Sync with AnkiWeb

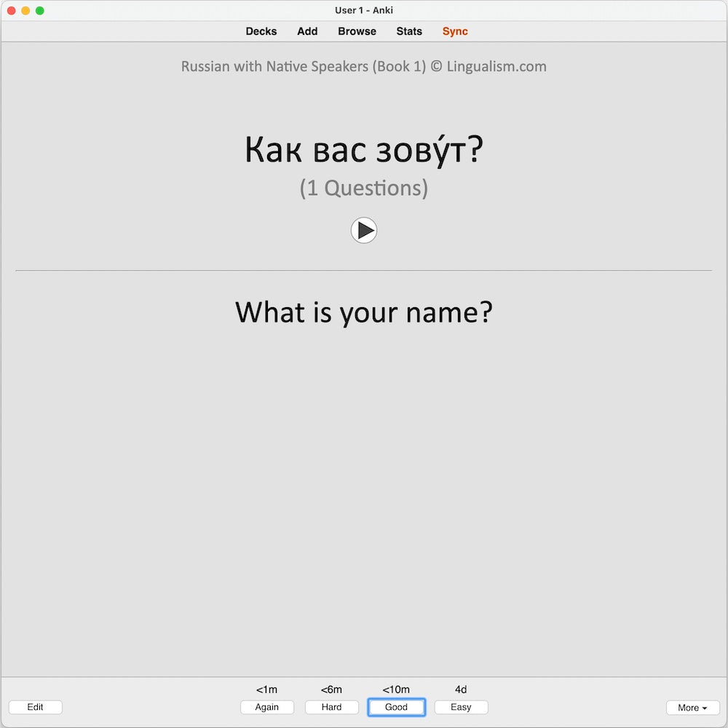(454, 31)
